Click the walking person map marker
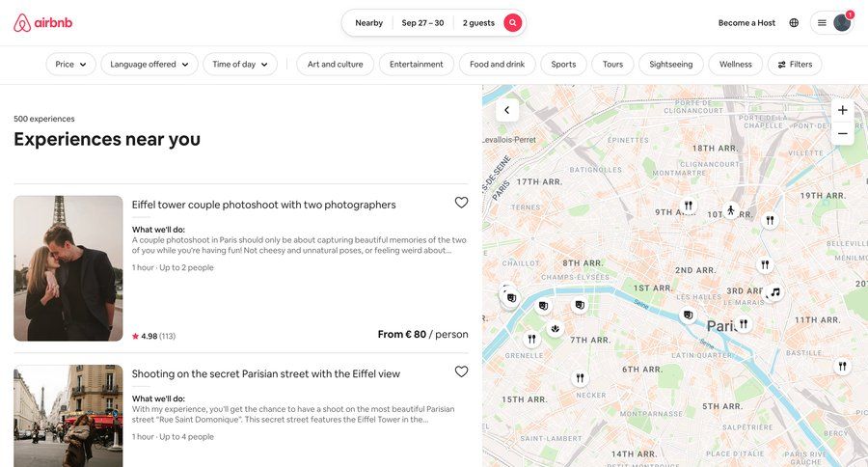 pos(730,209)
